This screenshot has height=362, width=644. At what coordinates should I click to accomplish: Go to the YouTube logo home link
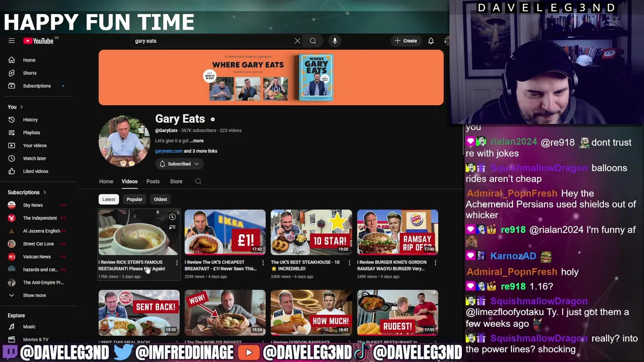39,41
